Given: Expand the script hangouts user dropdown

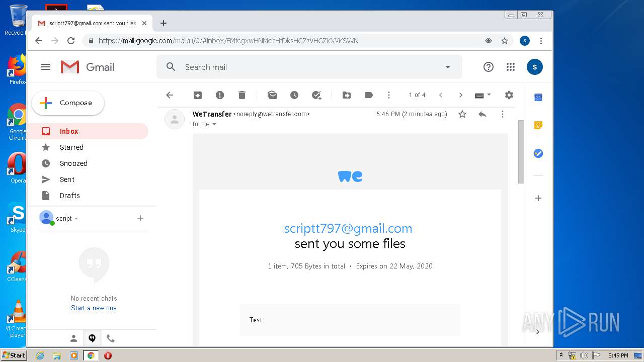Looking at the screenshot, I should [76, 219].
